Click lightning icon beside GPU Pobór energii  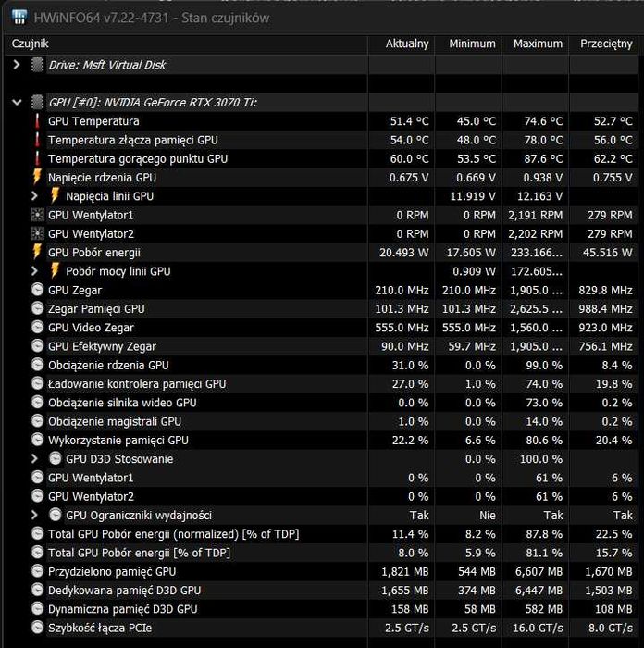click(x=37, y=252)
